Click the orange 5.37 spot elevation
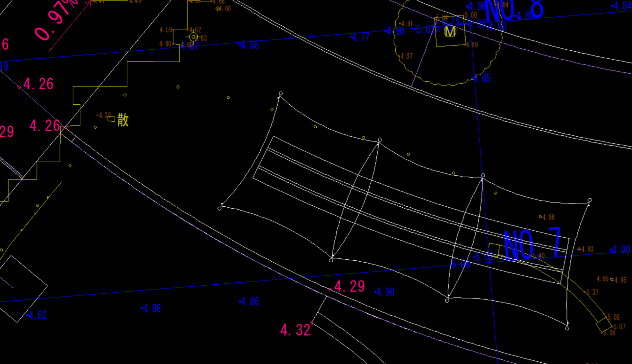 [592, 292]
